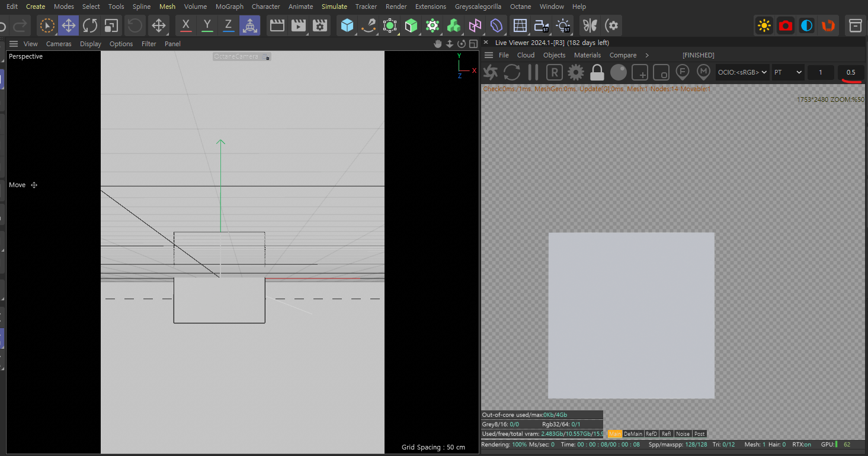
Task: Open the Simulate menu
Action: click(334, 7)
